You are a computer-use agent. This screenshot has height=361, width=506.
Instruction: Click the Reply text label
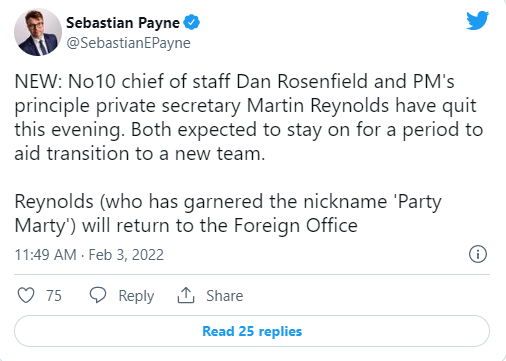tap(136, 296)
